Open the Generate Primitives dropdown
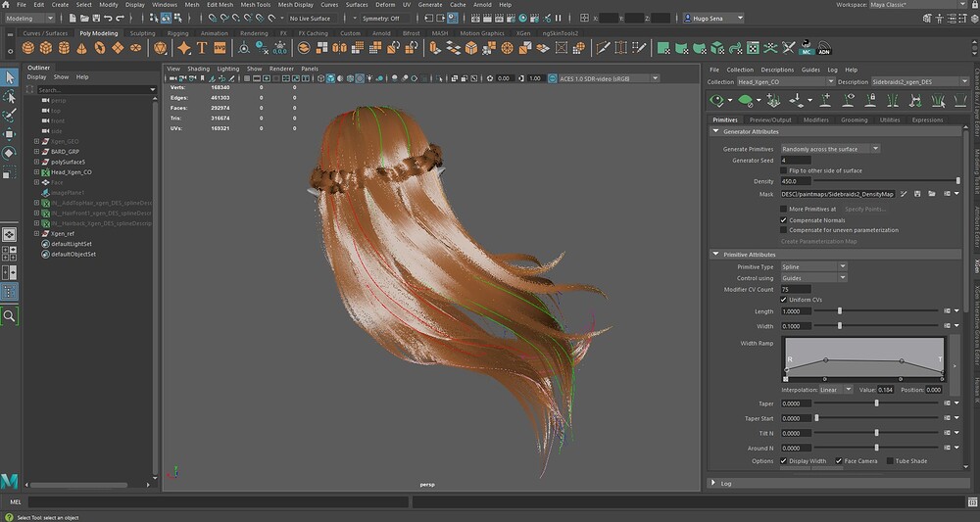Screen dimensions: 980x522 coord(830,149)
